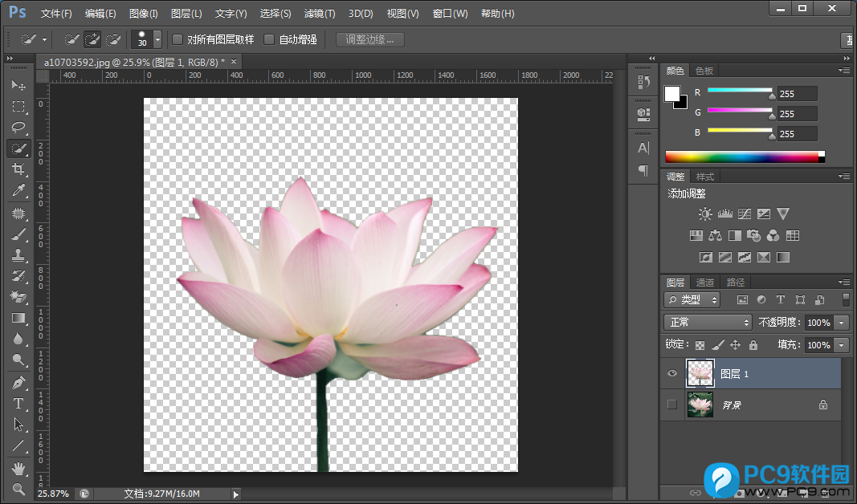The image size is (857, 504).
Task: Open the Character panel icon
Action: pyautogui.click(x=643, y=148)
